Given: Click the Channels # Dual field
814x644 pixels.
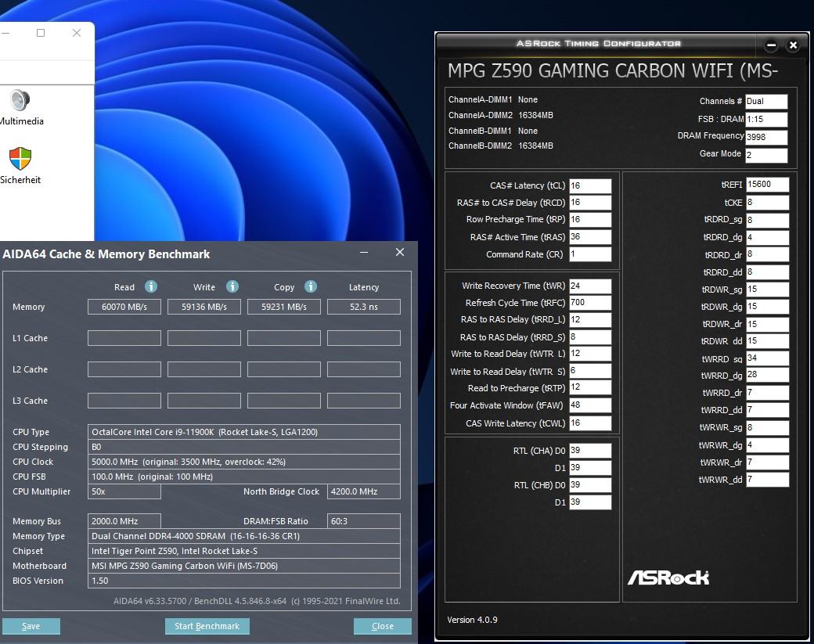Looking at the screenshot, I should tap(766, 102).
